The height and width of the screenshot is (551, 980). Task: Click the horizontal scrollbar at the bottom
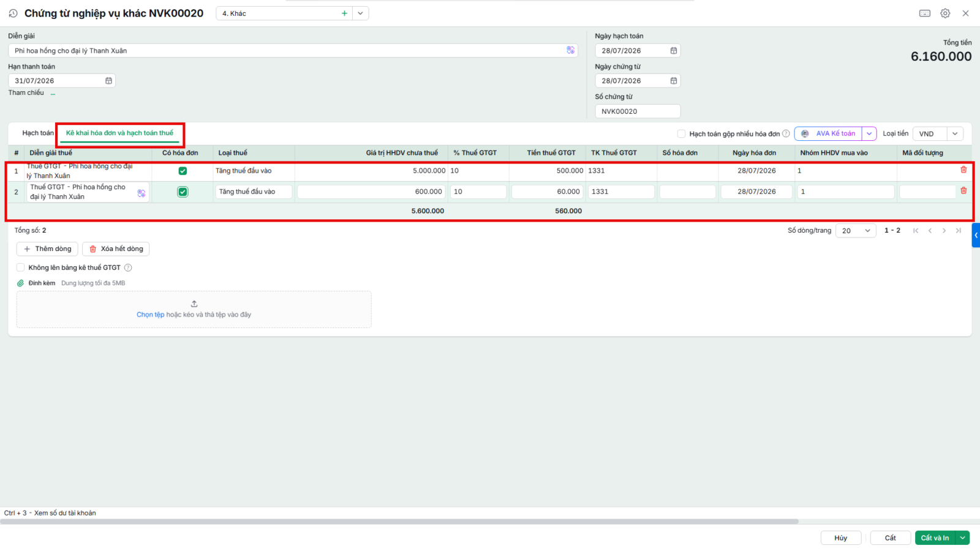pos(399,522)
